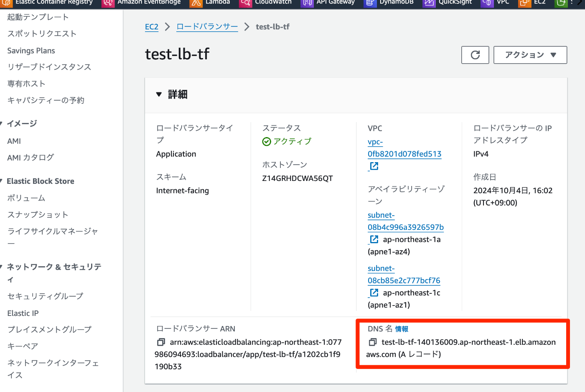
Task: Open the Elastic Container Registry shortcut icon
Action: 7,3
